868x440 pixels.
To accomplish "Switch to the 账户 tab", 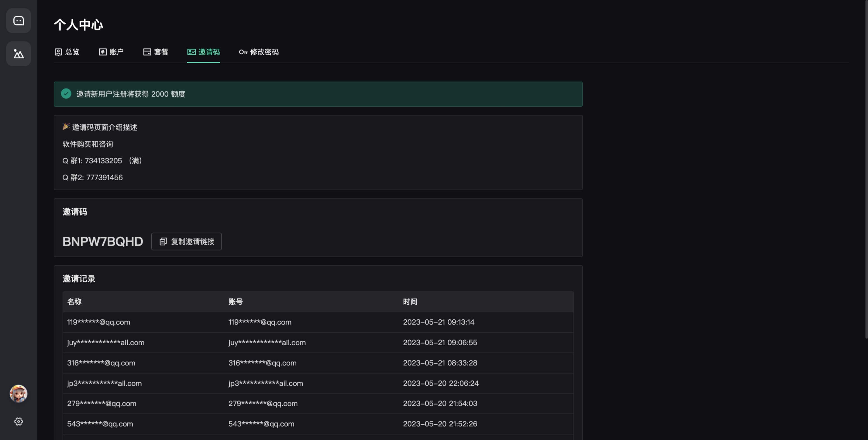I will coord(111,52).
